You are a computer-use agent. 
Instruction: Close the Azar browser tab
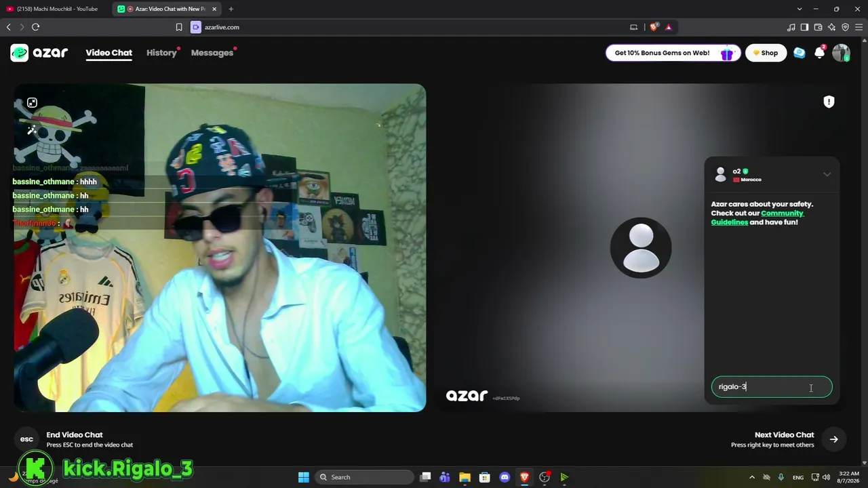(x=214, y=9)
